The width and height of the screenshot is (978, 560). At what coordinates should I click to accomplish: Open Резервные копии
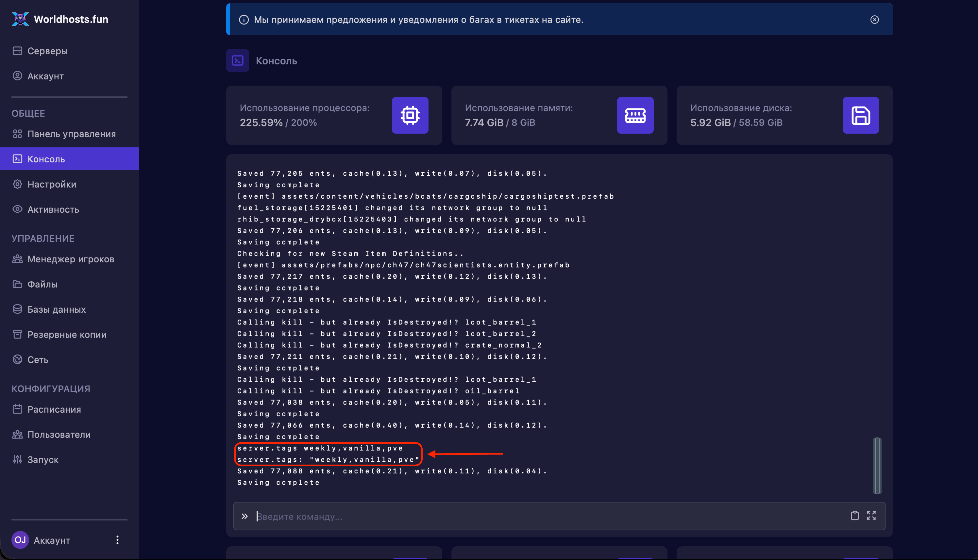(x=69, y=334)
